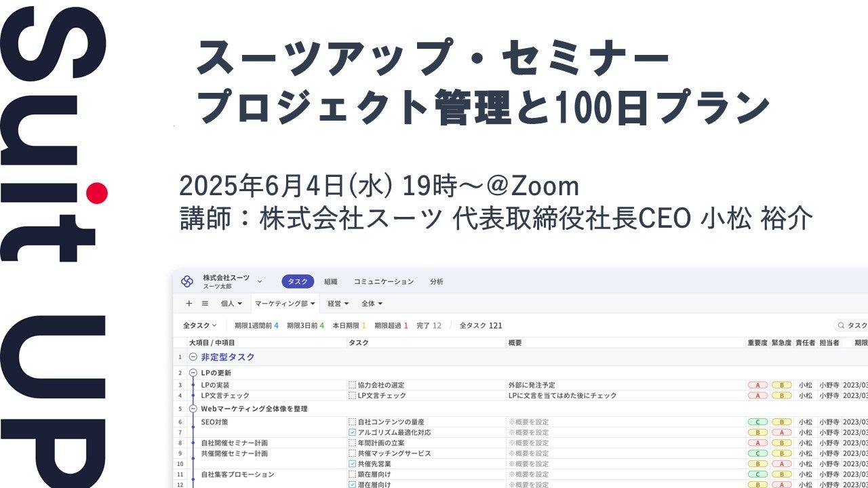The height and width of the screenshot is (488, 868).
Task: Filter by 完了 tasks
Action: pyautogui.click(x=429, y=325)
